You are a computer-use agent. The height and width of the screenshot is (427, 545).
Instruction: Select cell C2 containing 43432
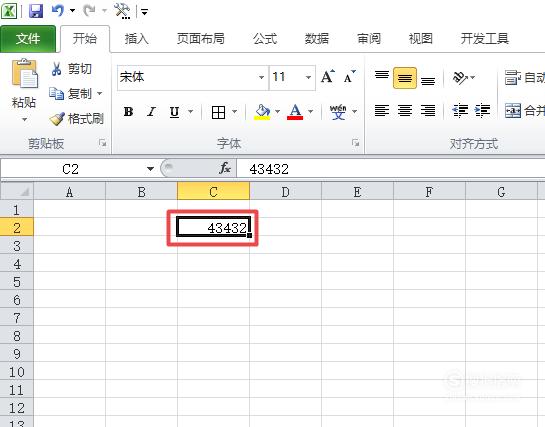[213, 228]
